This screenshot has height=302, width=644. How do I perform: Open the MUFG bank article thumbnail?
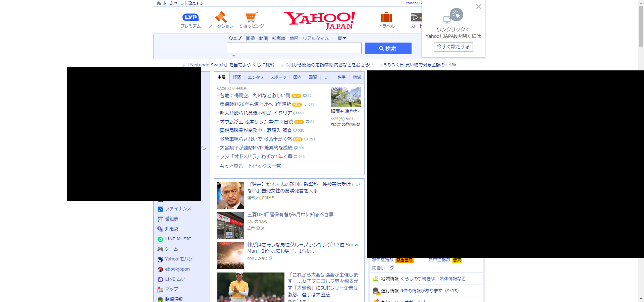[231, 226]
